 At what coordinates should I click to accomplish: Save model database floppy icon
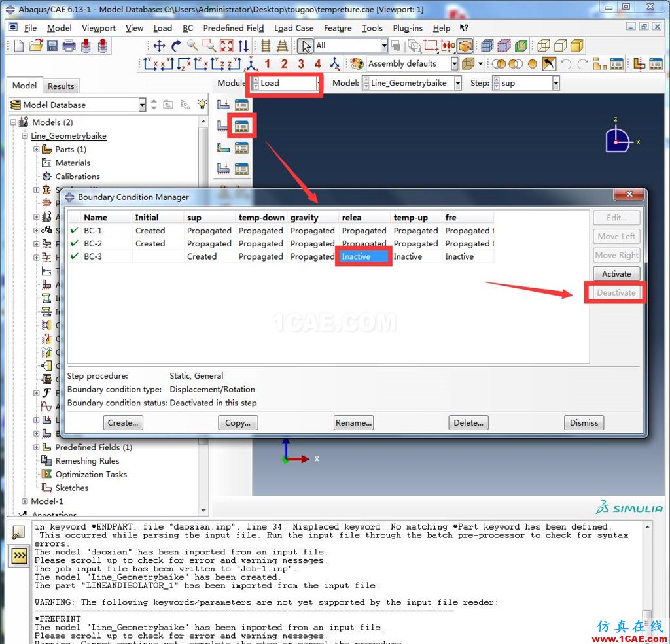pos(52,46)
